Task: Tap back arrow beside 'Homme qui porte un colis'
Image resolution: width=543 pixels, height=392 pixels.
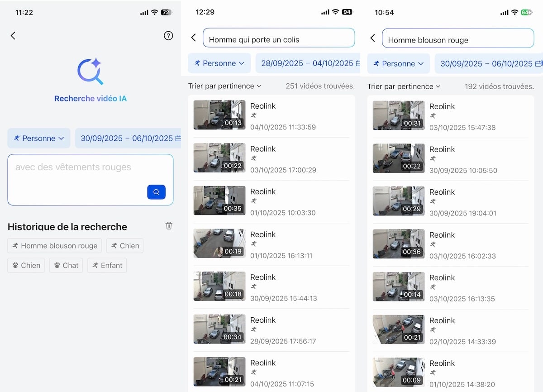Action: click(194, 38)
